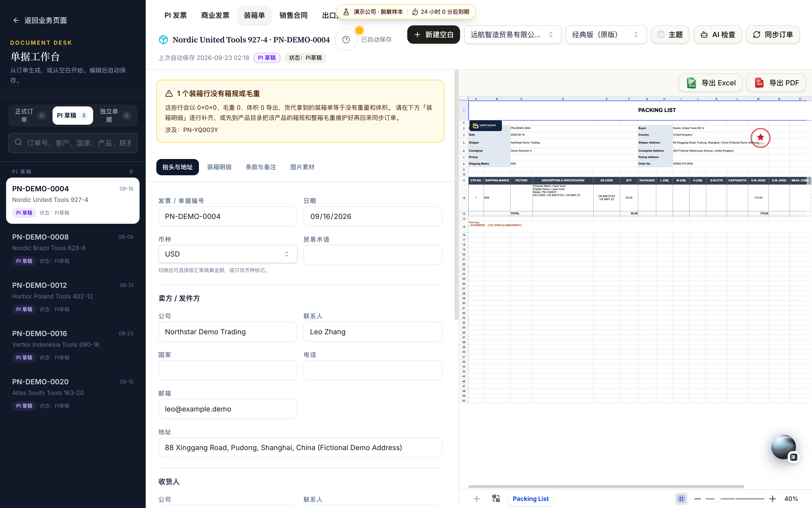Click the search magnifier icon
Screen dimensions: 812x508
(x=19, y=142)
